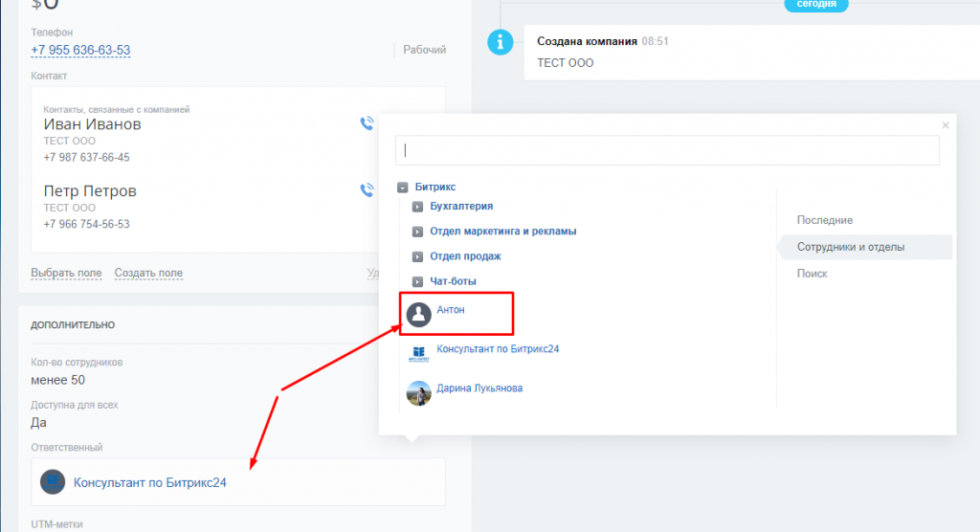Click 'Да' value under Доступна для всех
The image size is (980, 532).
(38, 423)
